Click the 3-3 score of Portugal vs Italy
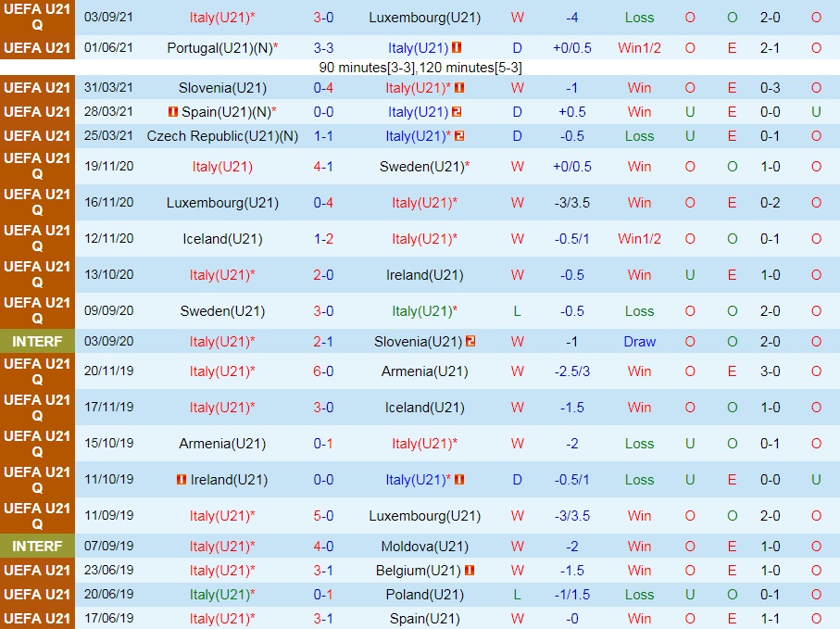Screen dimensions: 840x629 pyautogui.click(x=323, y=47)
